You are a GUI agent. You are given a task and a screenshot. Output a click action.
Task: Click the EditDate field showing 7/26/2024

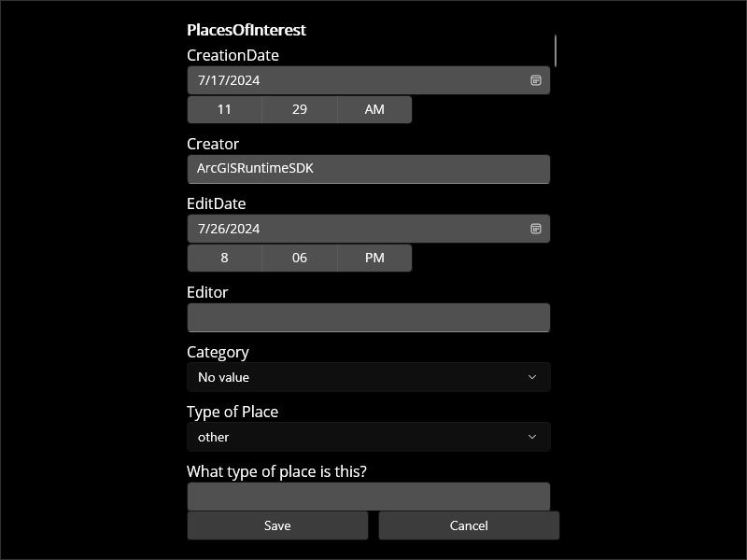click(368, 229)
